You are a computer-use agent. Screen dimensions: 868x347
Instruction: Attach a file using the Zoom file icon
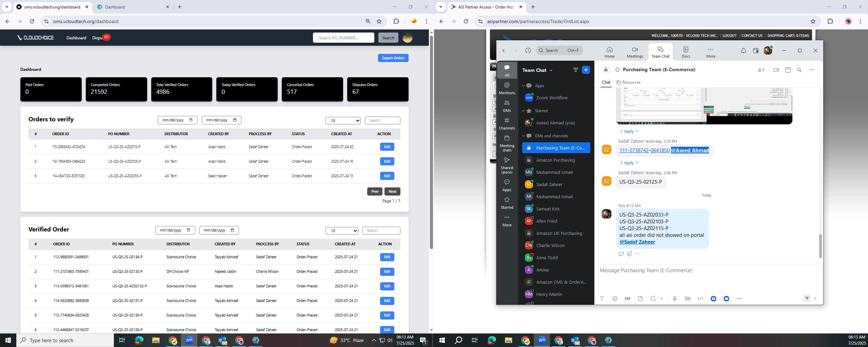(x=640, y=299)
